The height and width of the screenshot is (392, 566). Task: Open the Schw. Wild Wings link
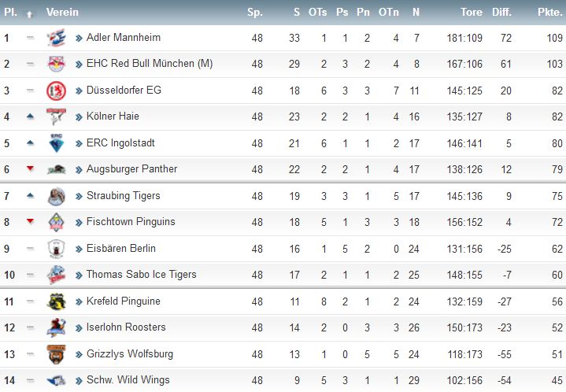point(128,380)
